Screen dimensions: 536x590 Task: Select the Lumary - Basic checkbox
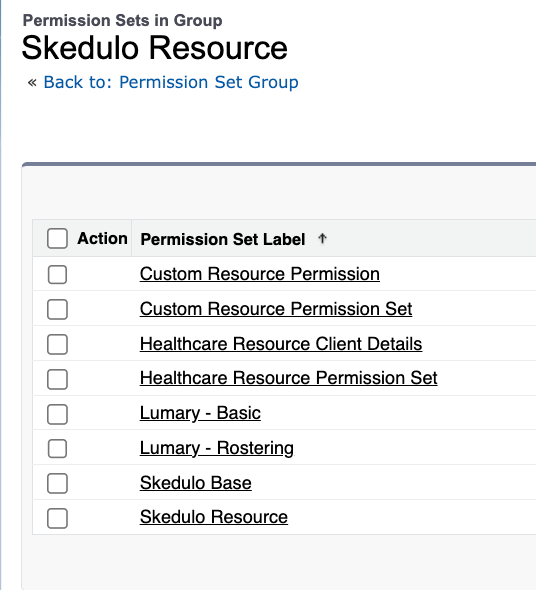[57, 414]
